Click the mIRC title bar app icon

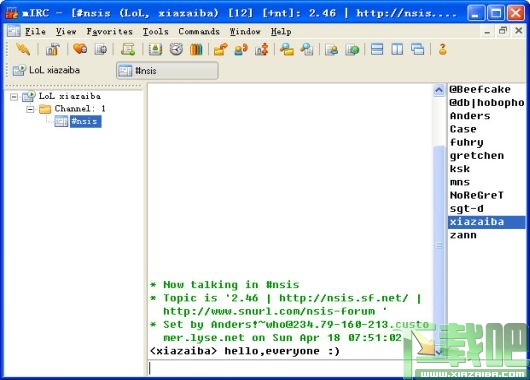coord(11,13)
